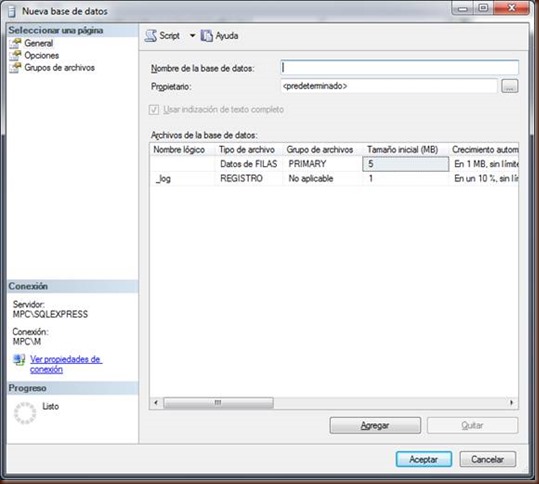Click the icon beside Opciones
This screenshot has height=484, width=539.
15,55
